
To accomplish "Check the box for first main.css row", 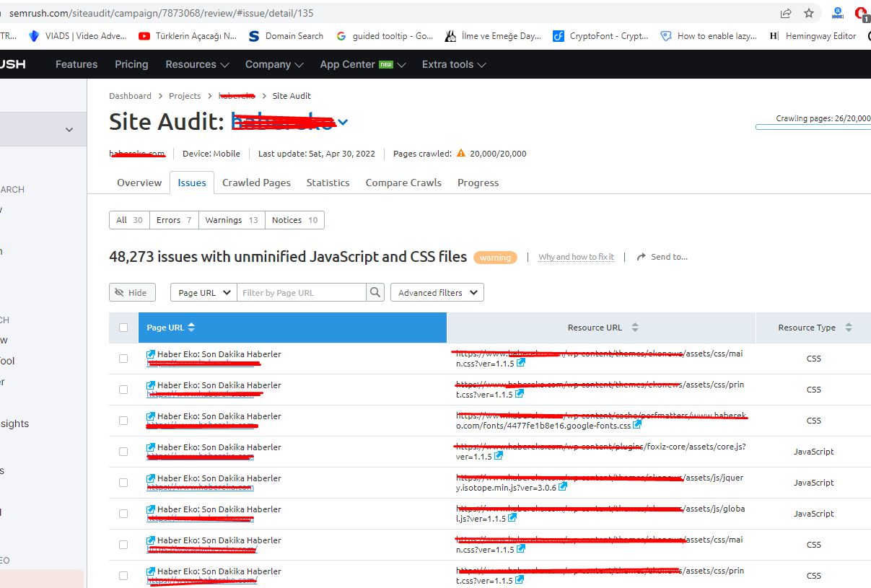I will pos(123,359).
